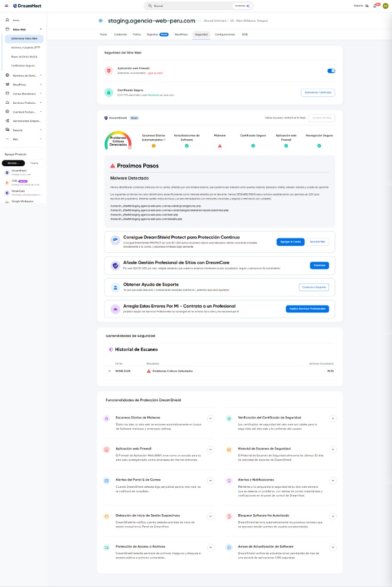Click the Inicio home icon in sidebar
392x587 pixels.
[x=7, y=20]
